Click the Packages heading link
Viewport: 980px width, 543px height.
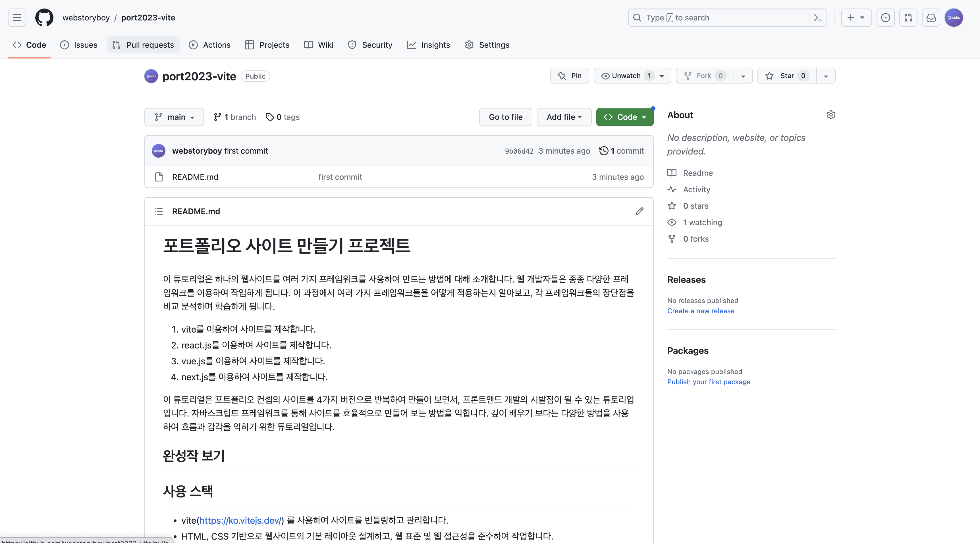click(x=688, y=350)
